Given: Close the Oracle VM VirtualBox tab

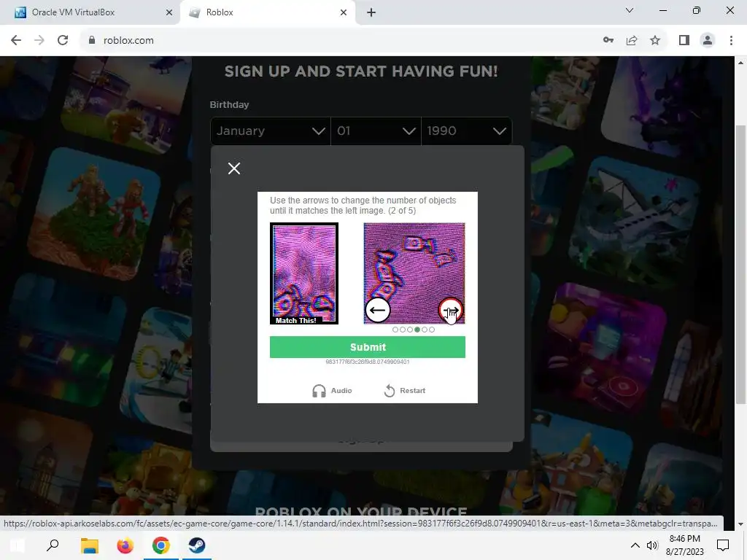Looking at the screenshot, I should click(x=169, y=12).
